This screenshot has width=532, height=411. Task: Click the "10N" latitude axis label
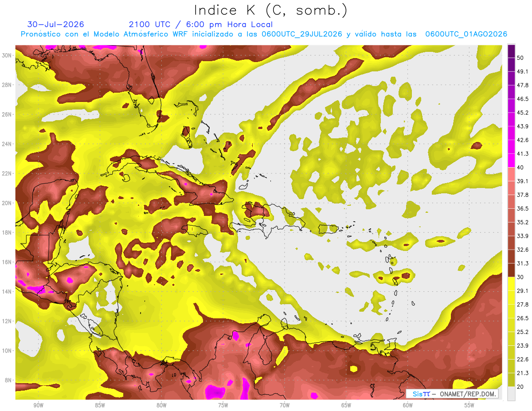pos(7,351)
